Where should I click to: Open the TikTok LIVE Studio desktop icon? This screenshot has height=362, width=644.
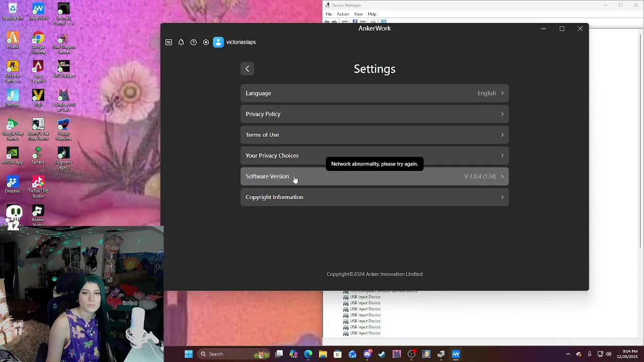coord(38,187)
